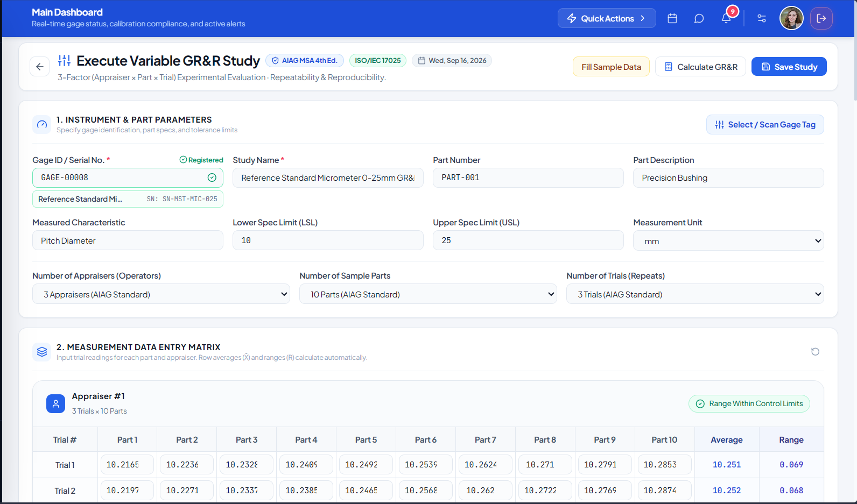Click the user profile avatar
Viewport: 857px width, 504px height.
(x=791, y=18)
